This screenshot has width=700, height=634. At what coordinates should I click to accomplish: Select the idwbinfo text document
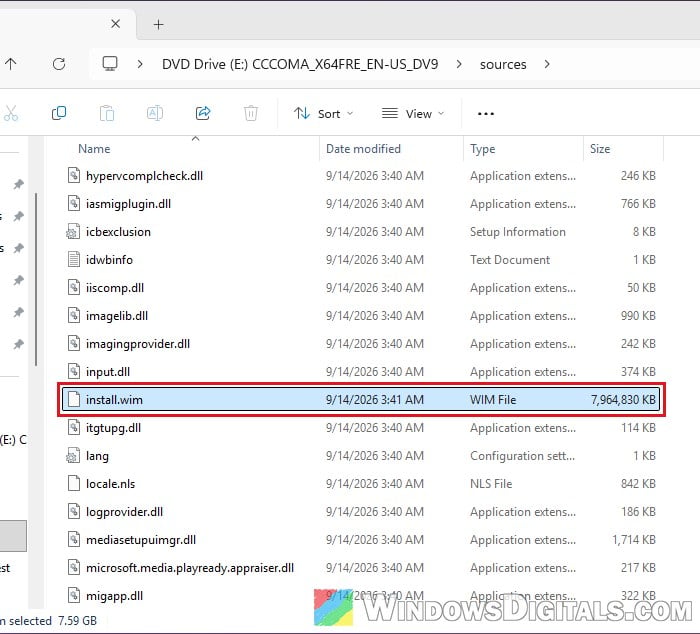(x=362, y=260)
